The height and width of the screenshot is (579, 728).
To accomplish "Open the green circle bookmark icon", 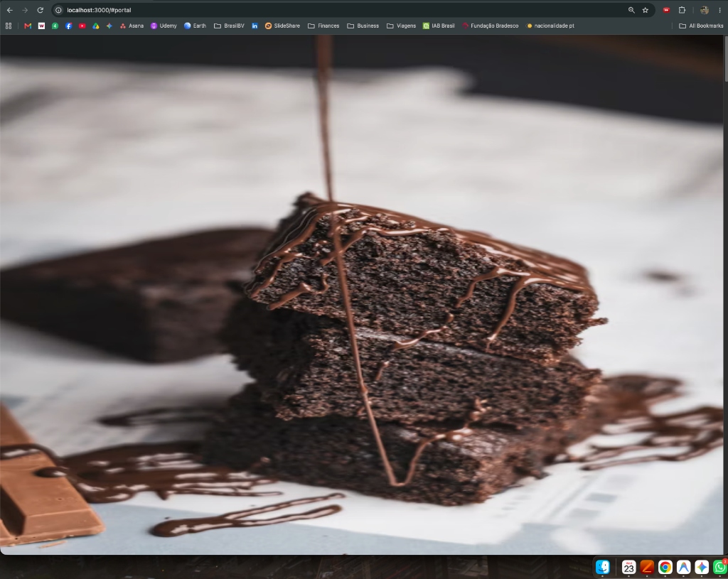I will [x=55, y=26].
